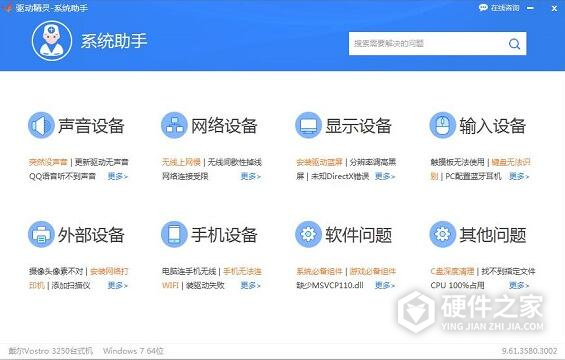565x360 pixels.
Task: Select the 软件问题 heading
Action: click(x=358, y=235)
